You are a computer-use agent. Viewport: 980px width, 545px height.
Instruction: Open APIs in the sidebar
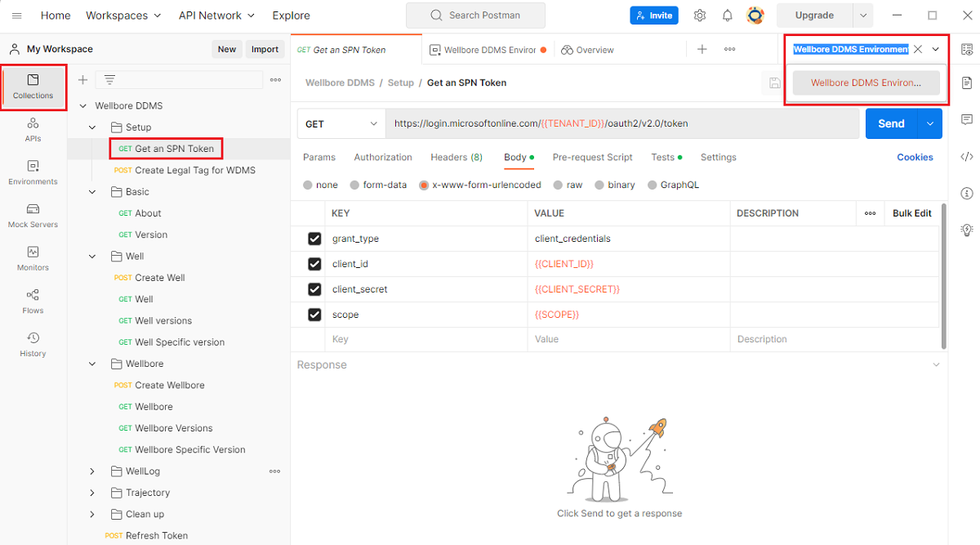pyautogui.click(x=33, y=130)
